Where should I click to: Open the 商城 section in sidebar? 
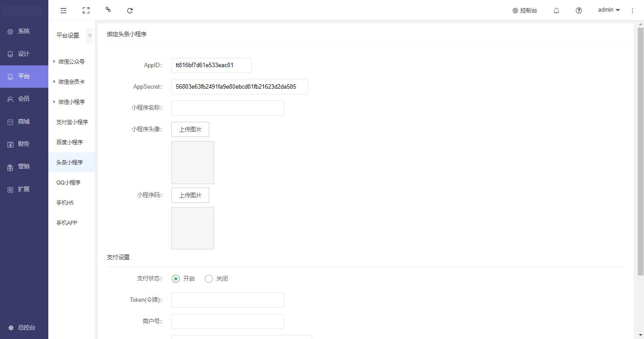coord(24,121)
